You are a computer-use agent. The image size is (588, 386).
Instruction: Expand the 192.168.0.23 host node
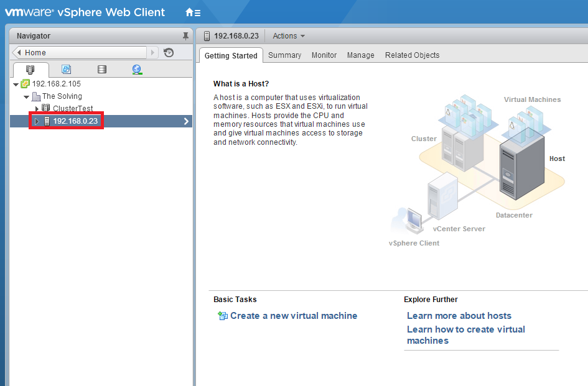[37, 121]
